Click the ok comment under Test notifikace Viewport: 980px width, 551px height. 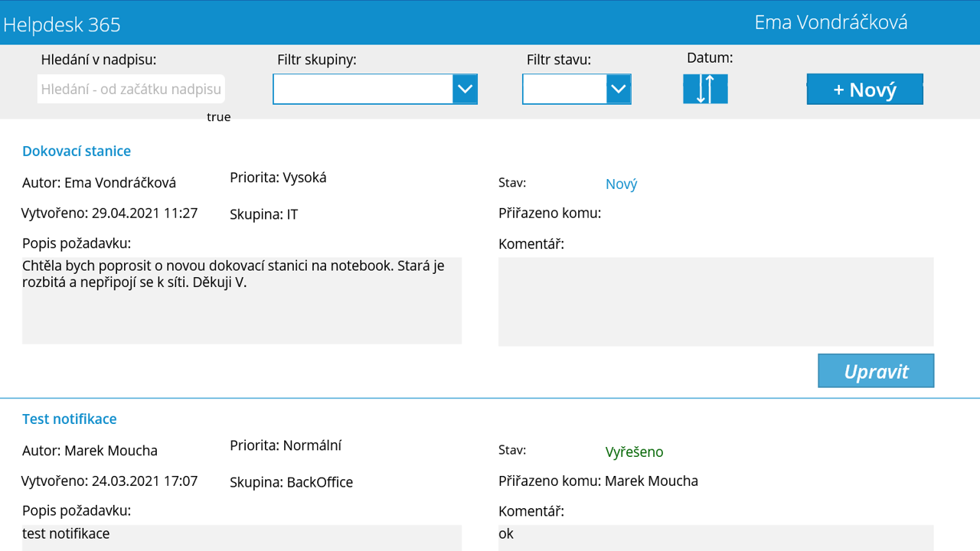[x=506, y=533]
